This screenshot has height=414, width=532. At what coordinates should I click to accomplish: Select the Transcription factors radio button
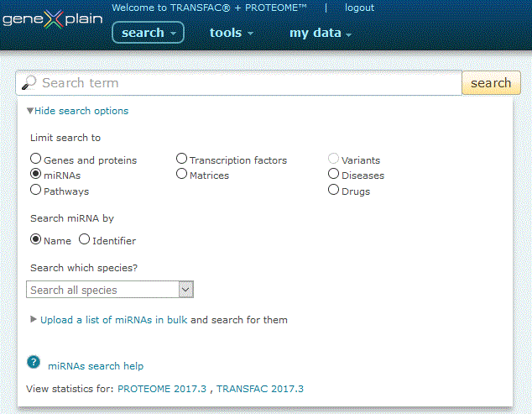pyautogui.click(x=181, y=158)
